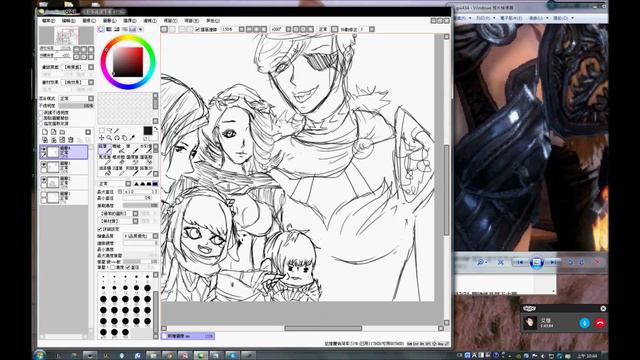Open canvas effect dropdown (畫材效果)
Screen dimensions: 640x360
click(x=77, y=82)
